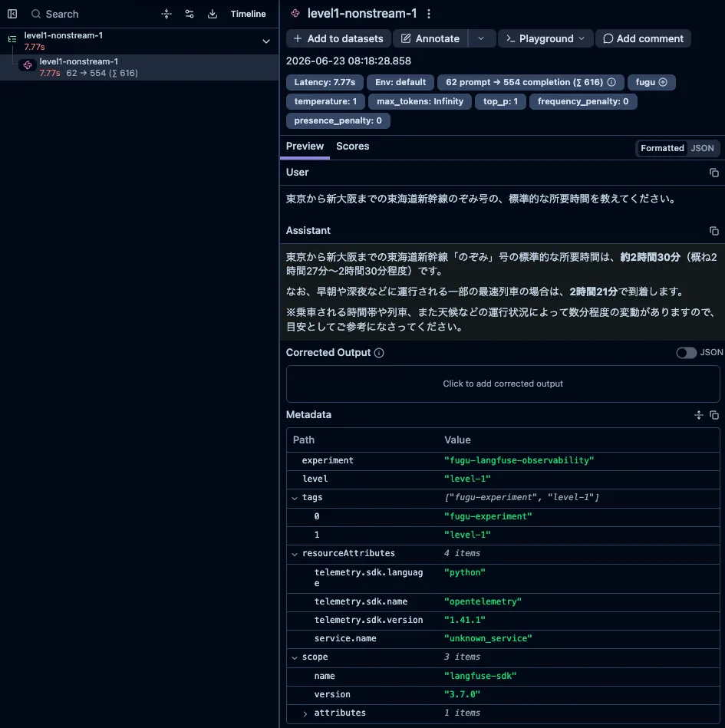Image resolution: width=725 pixels, height=728 pixels.
Task: Click Add comment button
Action: 643,38
